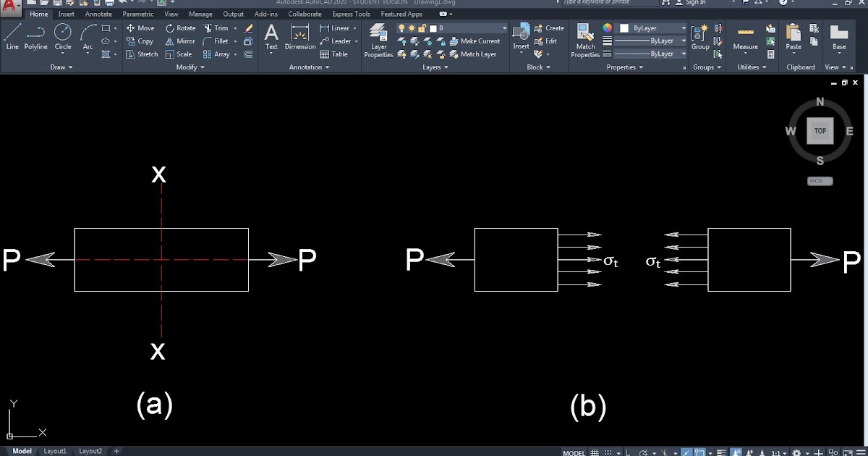Open the ByLayer object color swatch
Image resolution: width=868 pixels, height=456 pixels.
pos(626,28)
